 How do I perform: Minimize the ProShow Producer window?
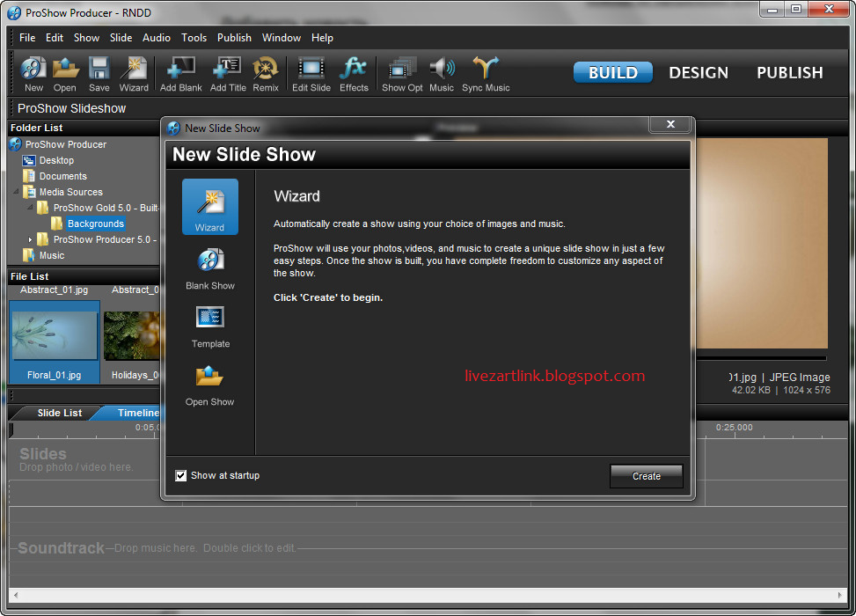(772, 10)
